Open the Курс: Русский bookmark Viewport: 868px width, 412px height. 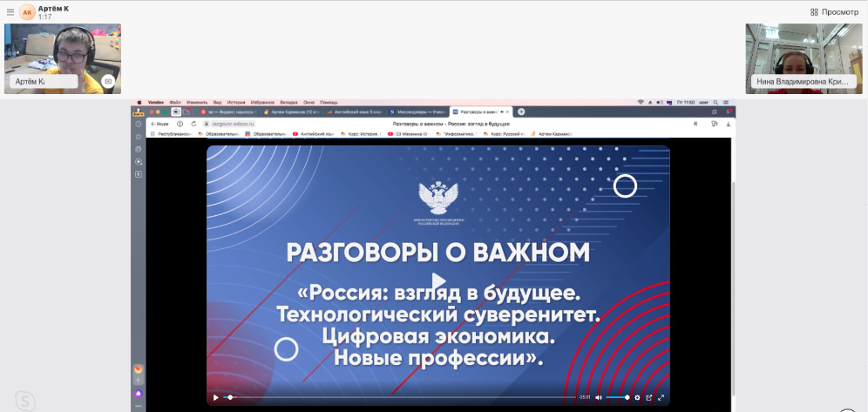click(504, 134)
